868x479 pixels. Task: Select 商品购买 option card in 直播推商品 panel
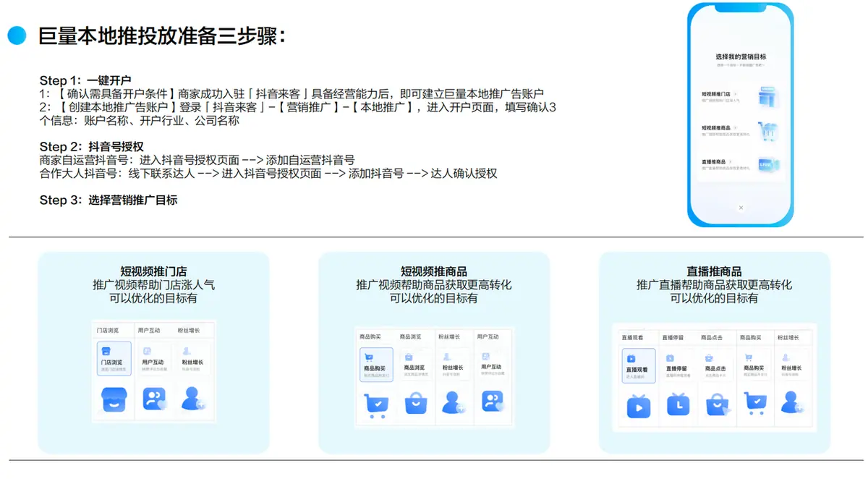pos(755,365)
